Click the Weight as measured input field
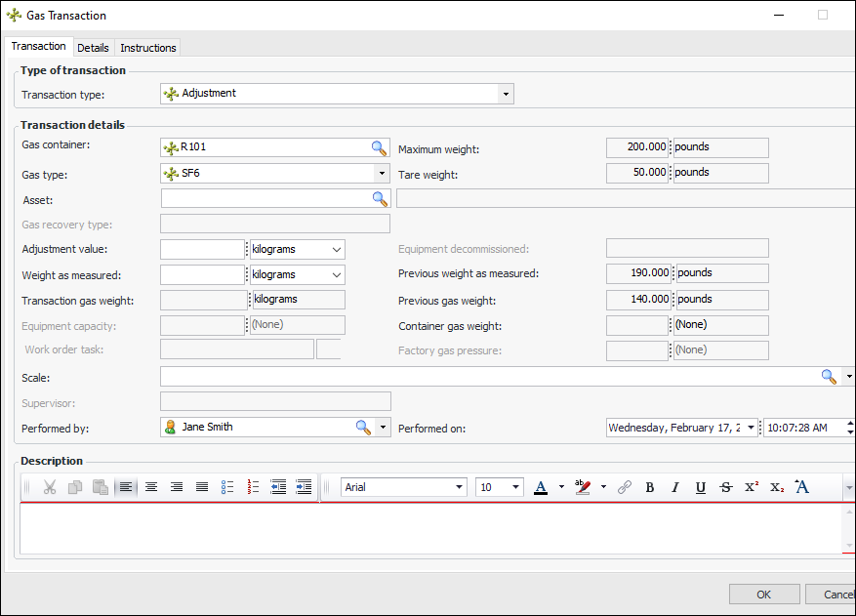This screenshot has height=616, width=856. (x=201, y=275)
